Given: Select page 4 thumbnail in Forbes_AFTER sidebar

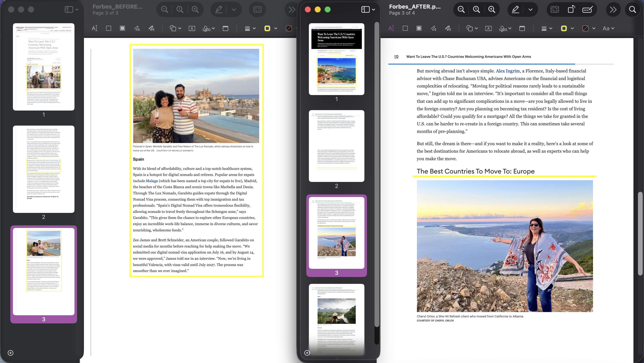Looking at the screenshot, I should tap(336, 320).
